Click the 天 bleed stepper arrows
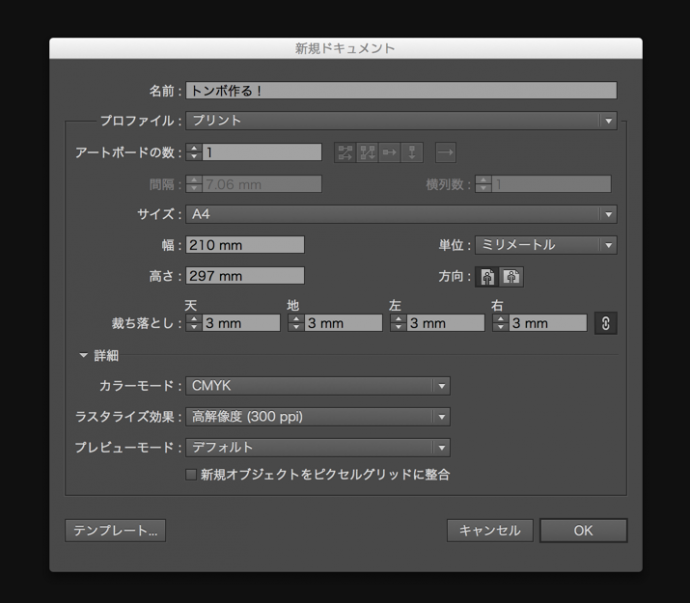 tap(194, 324)
